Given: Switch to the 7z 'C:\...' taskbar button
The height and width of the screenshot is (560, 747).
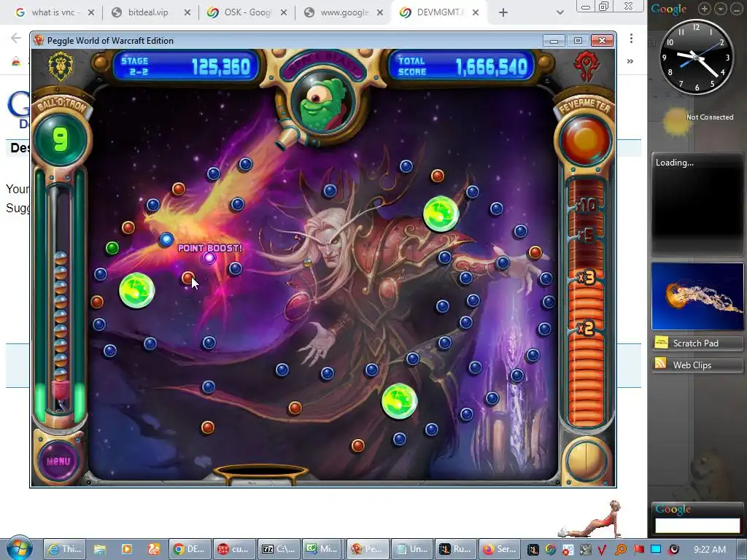Looking at the screenshot, I should coord(279,549).
